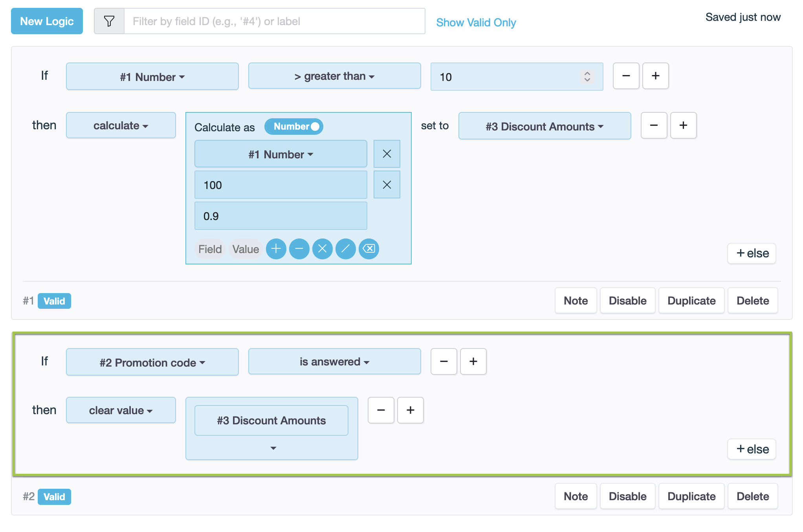Click the add condition plus icon row 1
803x532 pixels.
coord(655,76)
